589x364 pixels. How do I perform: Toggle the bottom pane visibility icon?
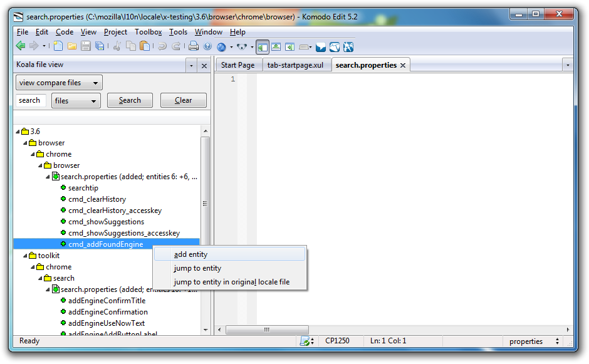(276, 46)
